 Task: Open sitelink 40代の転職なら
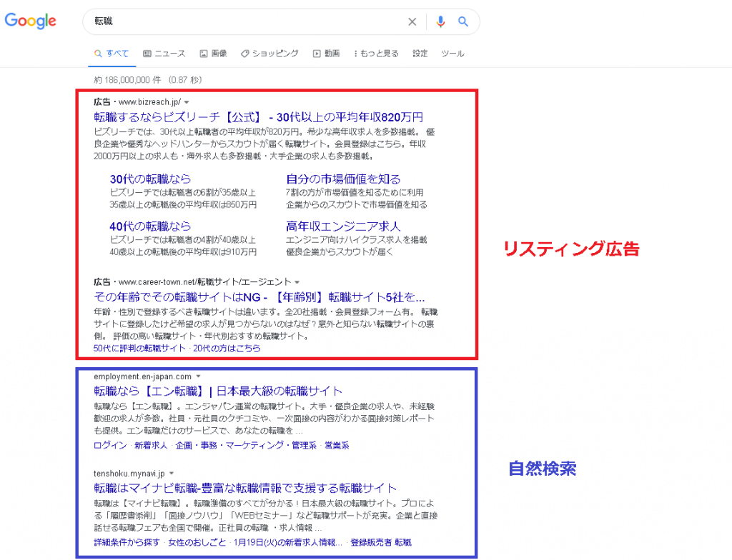point(150,226)
